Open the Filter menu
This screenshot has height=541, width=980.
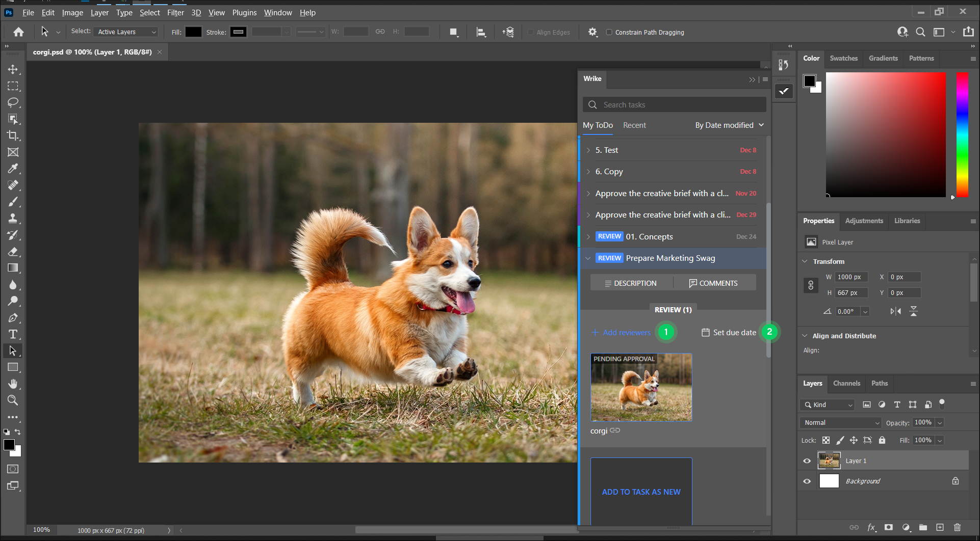[175, 12]
